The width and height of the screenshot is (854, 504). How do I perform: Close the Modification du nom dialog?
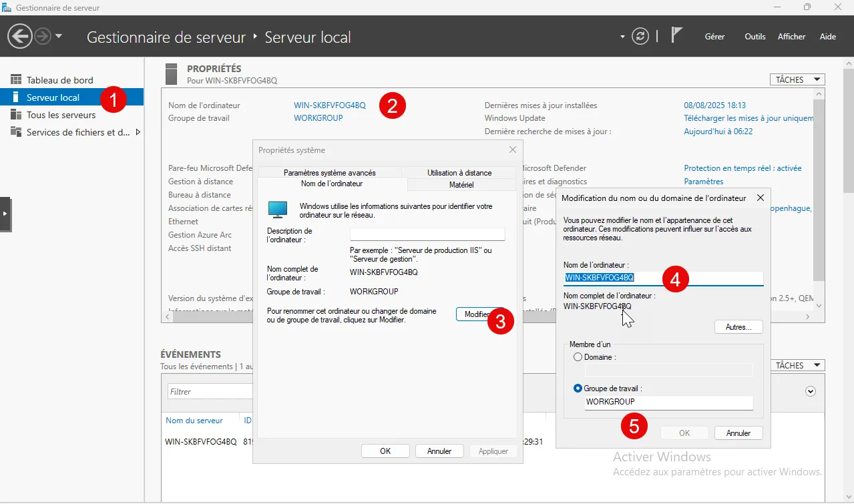click(761, 198)
